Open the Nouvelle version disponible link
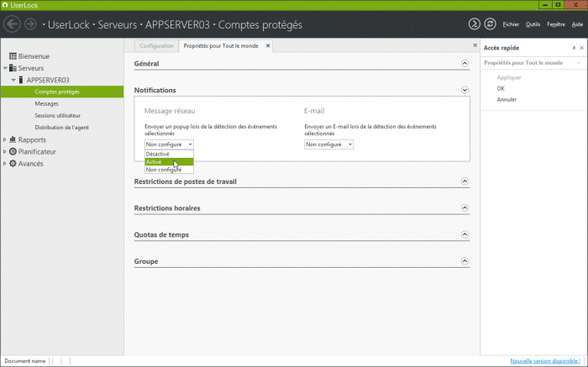This screenshot has width=588, height=367. [x=545, y=361]
